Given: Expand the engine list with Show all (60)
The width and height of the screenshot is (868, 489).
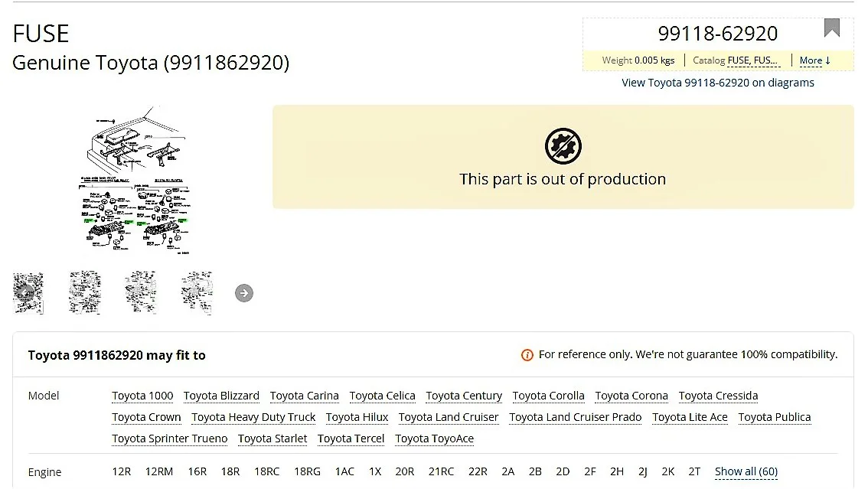Looking at the screenshot, I should [746, 471].
